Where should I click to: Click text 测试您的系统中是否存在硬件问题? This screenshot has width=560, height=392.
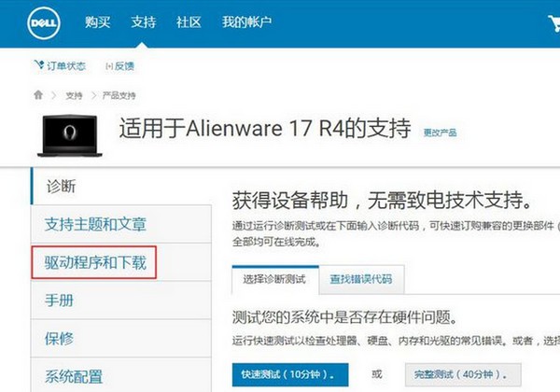pos(344,317)
